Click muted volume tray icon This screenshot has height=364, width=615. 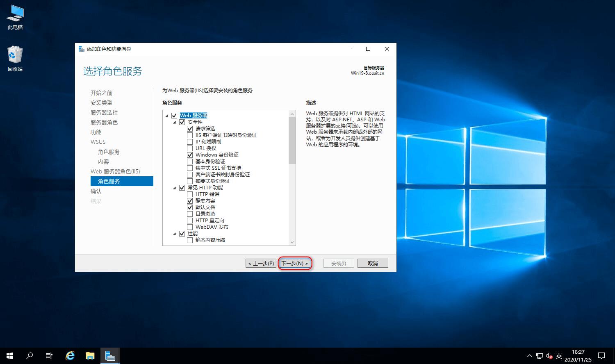coord(549,356)
